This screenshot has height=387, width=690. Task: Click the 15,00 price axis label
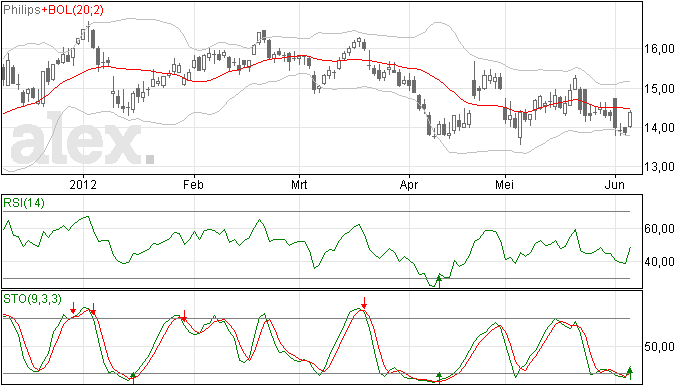tap(659, 89)
